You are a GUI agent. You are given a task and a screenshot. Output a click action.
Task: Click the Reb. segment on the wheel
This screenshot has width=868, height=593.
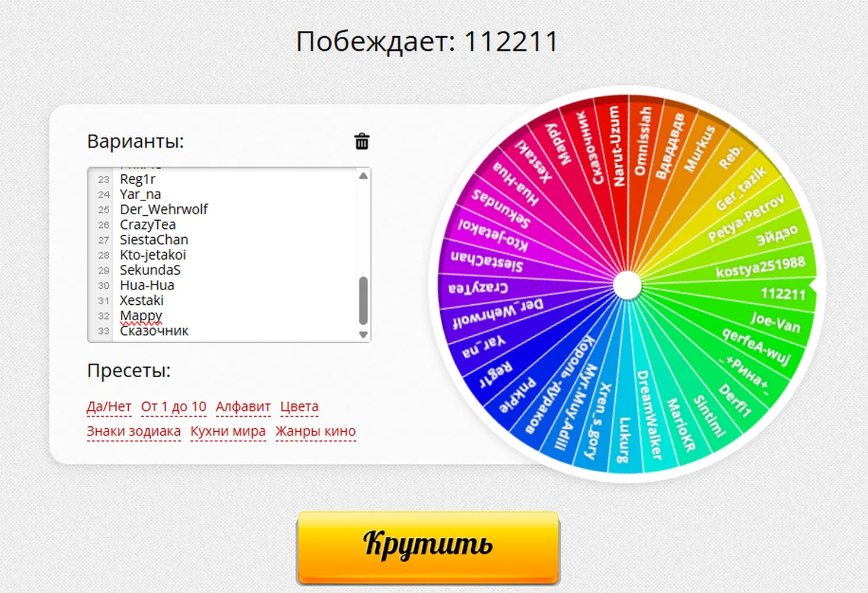point(730,157)
